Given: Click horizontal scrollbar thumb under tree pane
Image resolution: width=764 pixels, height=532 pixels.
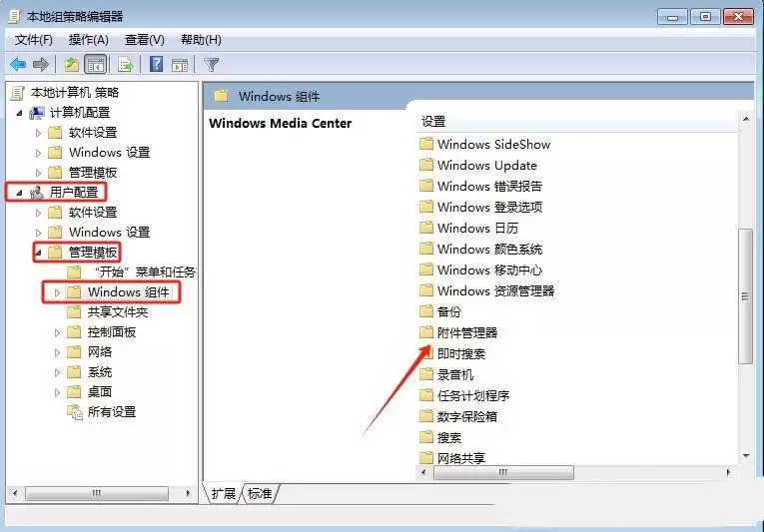Looking at the screenshot, I should click(x=97, y=493).
